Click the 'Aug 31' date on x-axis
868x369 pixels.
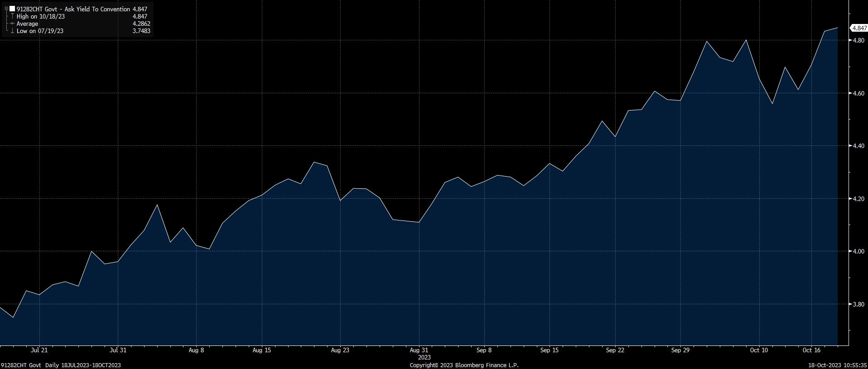click(x=419, y=350)
